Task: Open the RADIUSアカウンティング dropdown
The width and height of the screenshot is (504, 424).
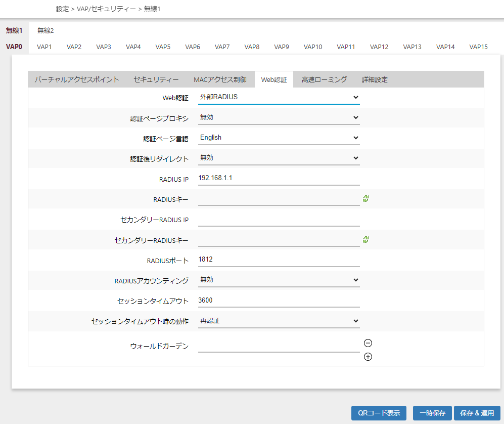Action: [x=279, y=280]
